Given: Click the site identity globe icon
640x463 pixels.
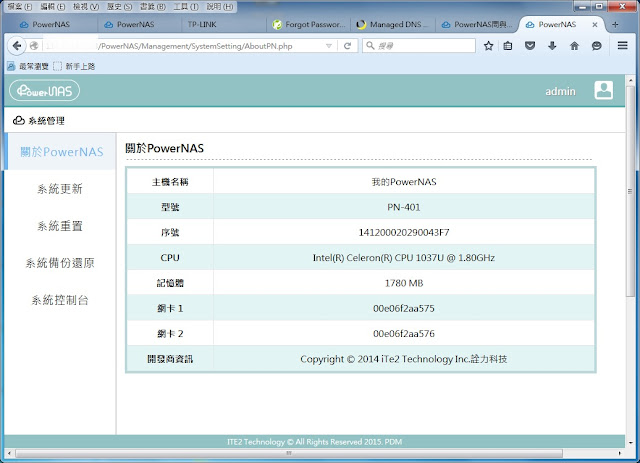Looking at the screenshot, I should [34, 46].
